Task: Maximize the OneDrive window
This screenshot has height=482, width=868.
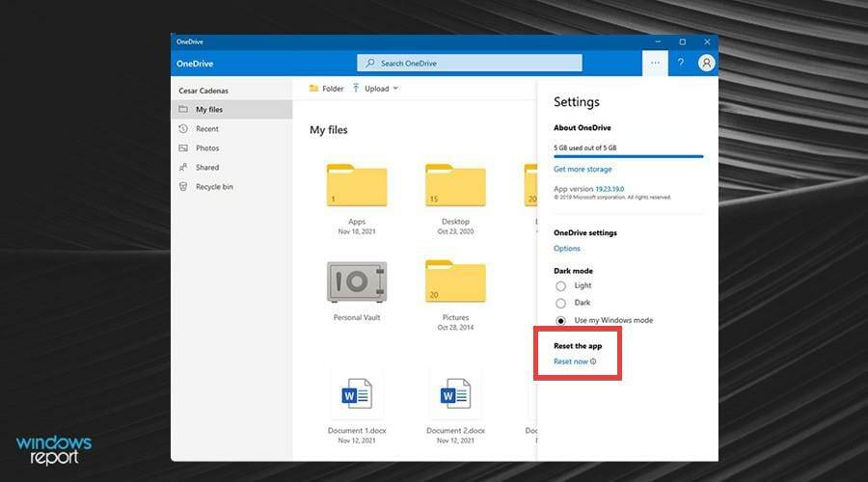Action: point(682,42)
